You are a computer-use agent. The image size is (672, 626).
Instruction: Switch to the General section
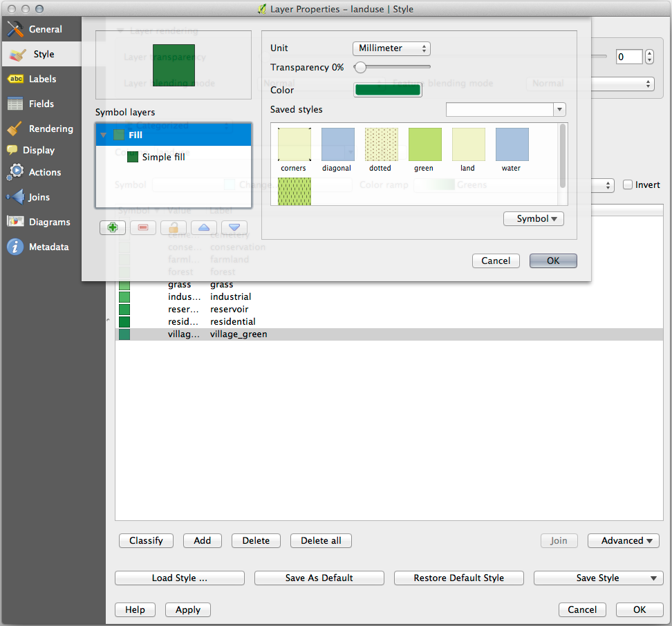tap(45, 29)
